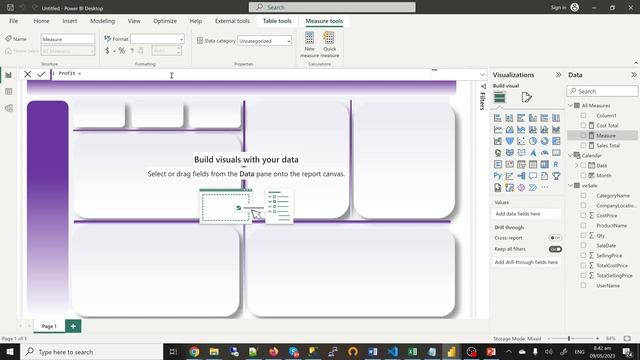
Task: Select the Stacked bar chart visual
Action: (x=498, y=118)
